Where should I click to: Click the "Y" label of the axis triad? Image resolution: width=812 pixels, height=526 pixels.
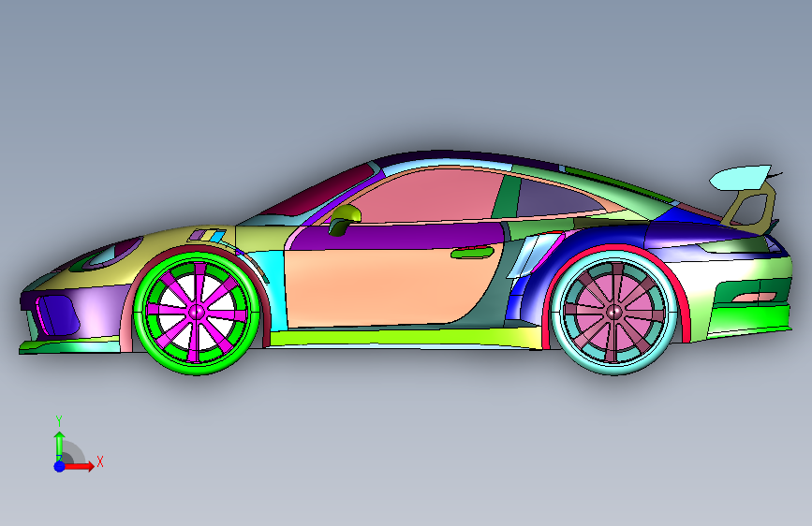59,421
